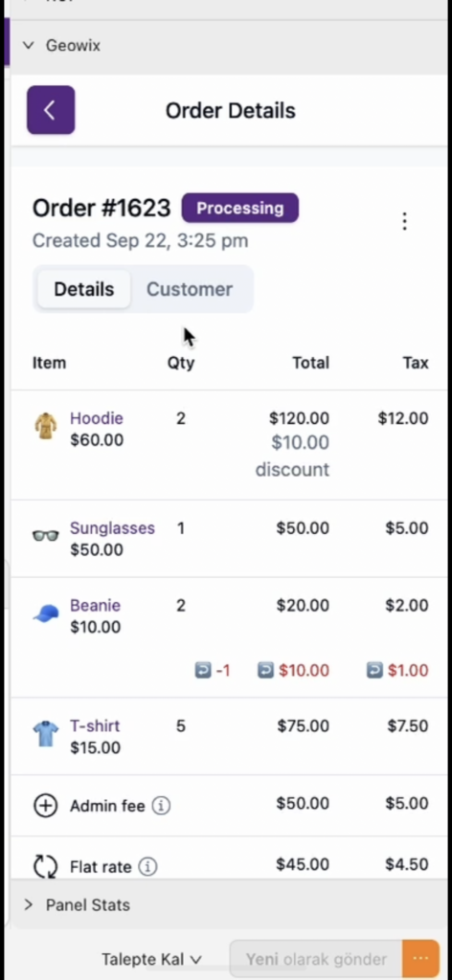Image resolution: width=452 pixels, height=980 pixels.
Task: Go back using the purple arrow button
Action: (51, 110)
